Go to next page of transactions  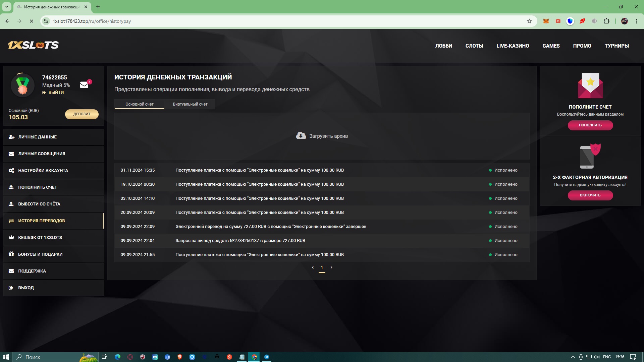point(331,267)
